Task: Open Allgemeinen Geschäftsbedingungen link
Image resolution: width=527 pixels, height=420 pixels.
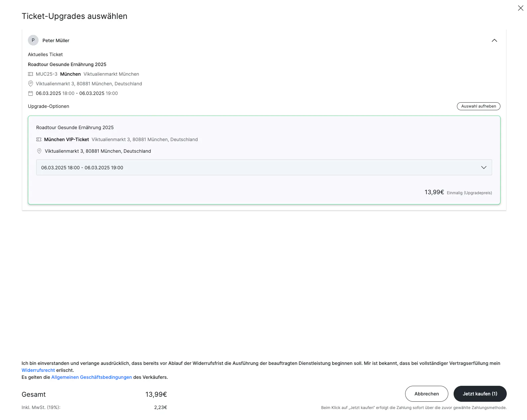Action: (x=92, y=377)
